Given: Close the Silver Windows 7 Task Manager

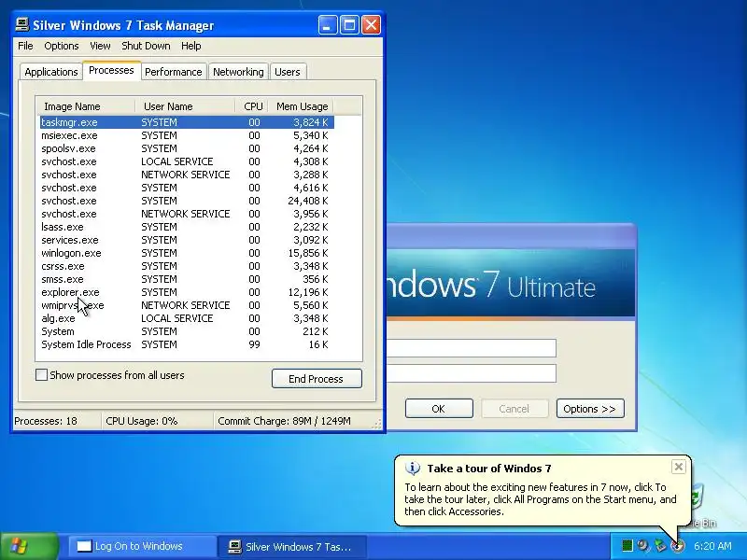Looking at the screenshot, I should [x=371, y=25].
